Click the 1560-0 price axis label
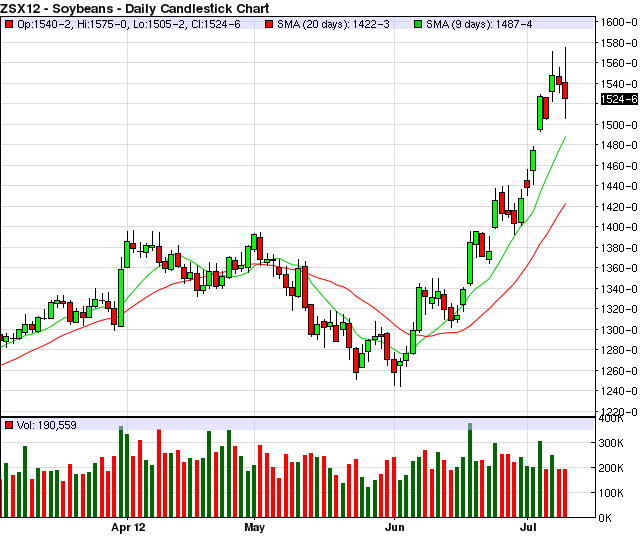The width and height of the screenshot is (640, 536). click(619, 63)
